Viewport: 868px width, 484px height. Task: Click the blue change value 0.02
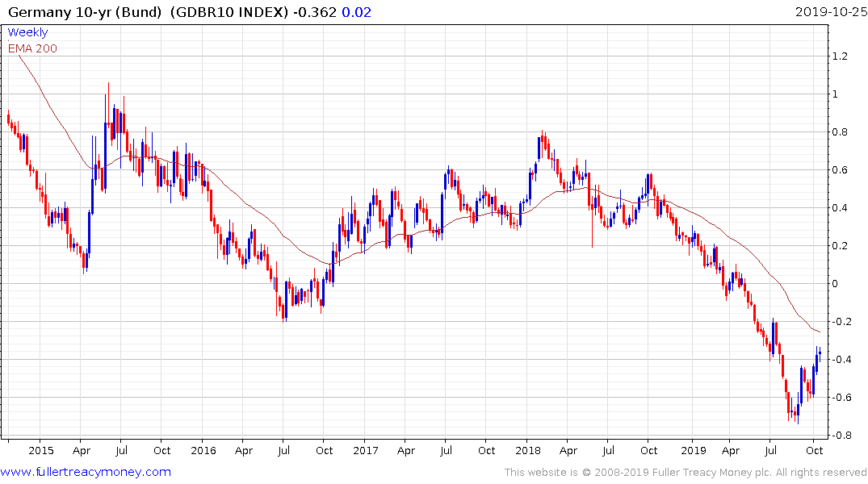click(357, 12)
